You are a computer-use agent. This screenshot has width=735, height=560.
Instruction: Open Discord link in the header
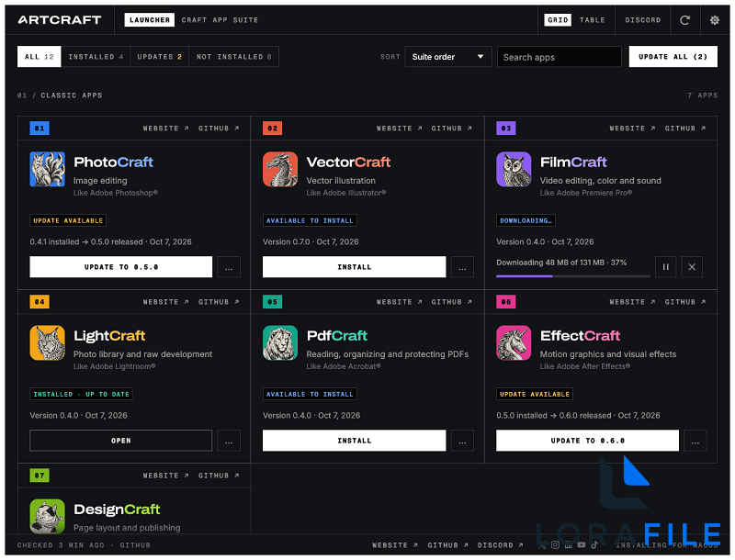pyautogui.click(x=642, y=20)
